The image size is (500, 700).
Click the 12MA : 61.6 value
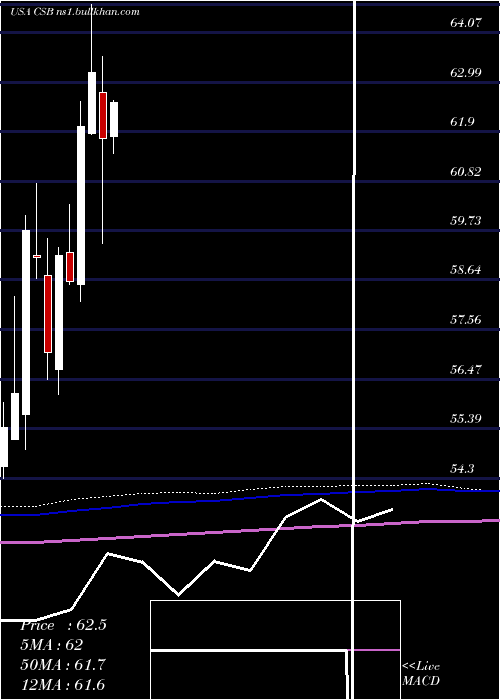pos(63,684)
